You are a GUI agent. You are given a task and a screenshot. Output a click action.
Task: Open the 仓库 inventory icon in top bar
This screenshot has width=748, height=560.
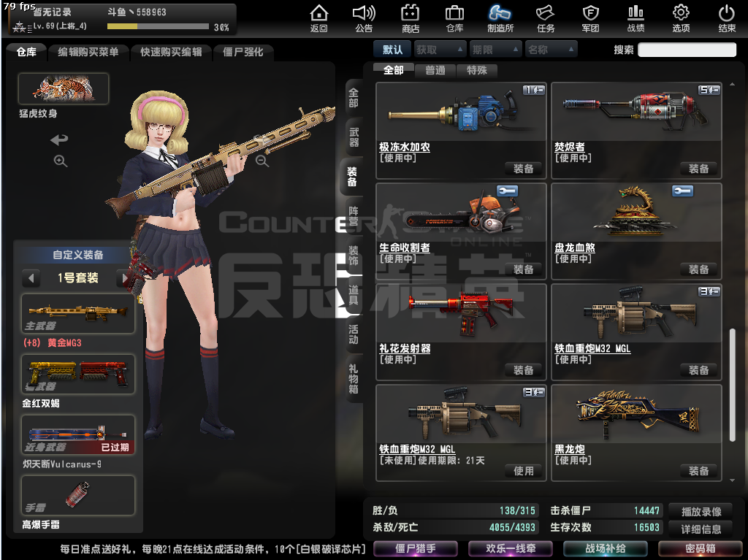point(454,18)
